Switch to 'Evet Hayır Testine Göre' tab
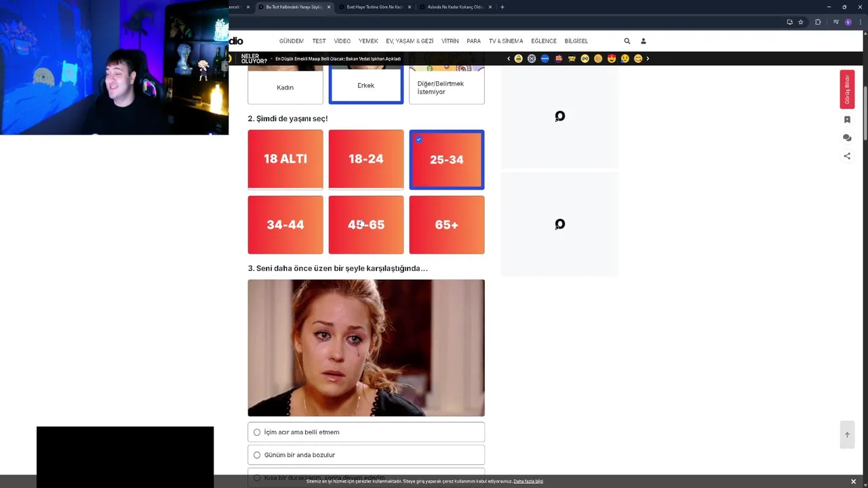Viewport: 868px width, 488px height. pos(374,7)
